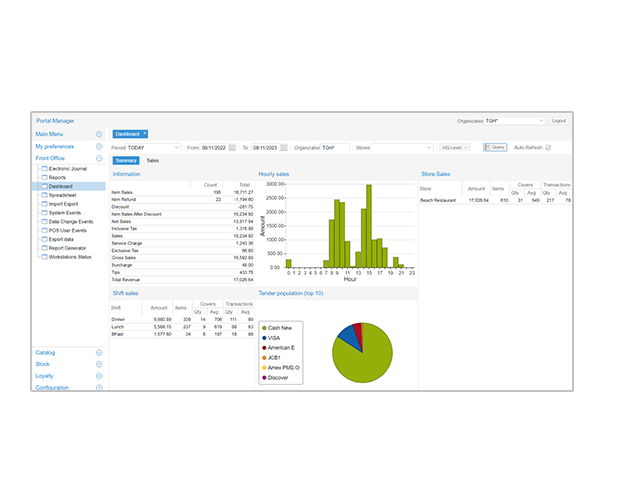The image size is (629, 503).
Task: Click the Discover legend entry
Action: [275, 378]
